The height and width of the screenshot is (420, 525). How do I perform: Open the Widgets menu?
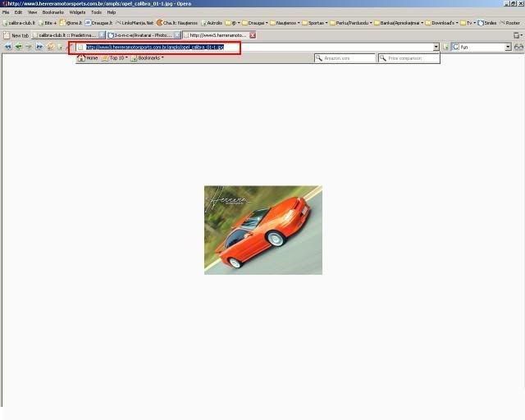77,12
